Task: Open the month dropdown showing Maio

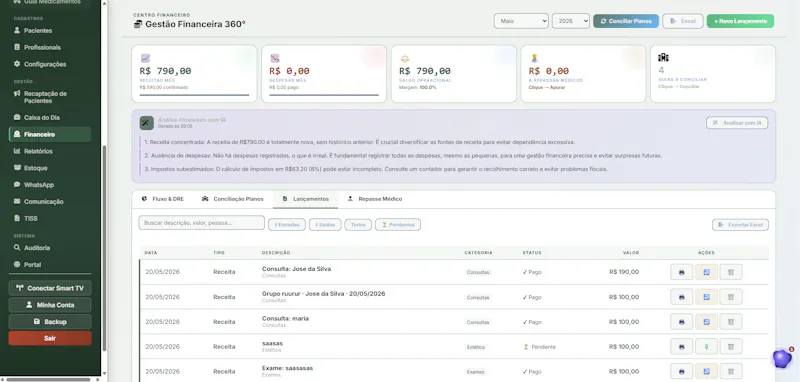Action: [x=521, y=21]
